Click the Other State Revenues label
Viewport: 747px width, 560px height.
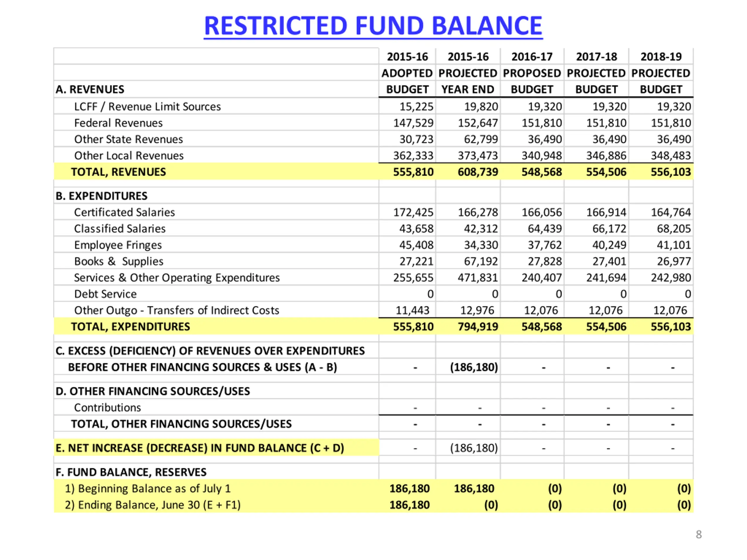click(128, 139)
